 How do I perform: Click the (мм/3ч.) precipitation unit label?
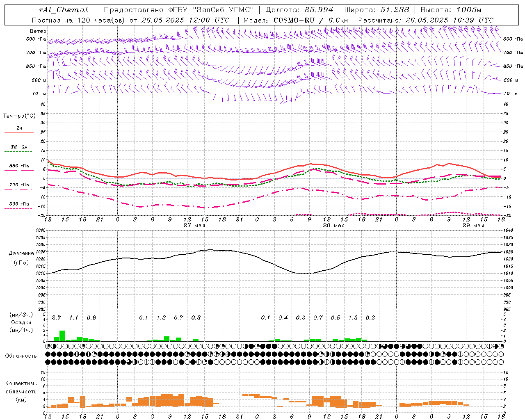coord(21,315)
